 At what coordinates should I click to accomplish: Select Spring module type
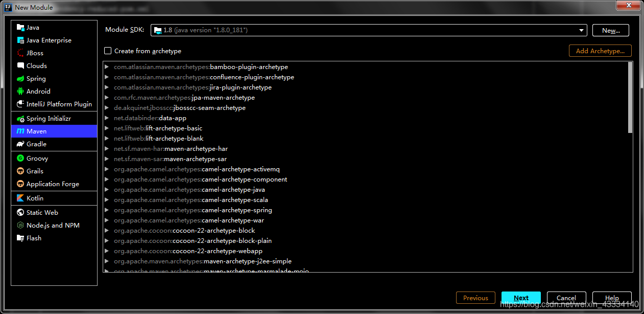coord(54,79)
